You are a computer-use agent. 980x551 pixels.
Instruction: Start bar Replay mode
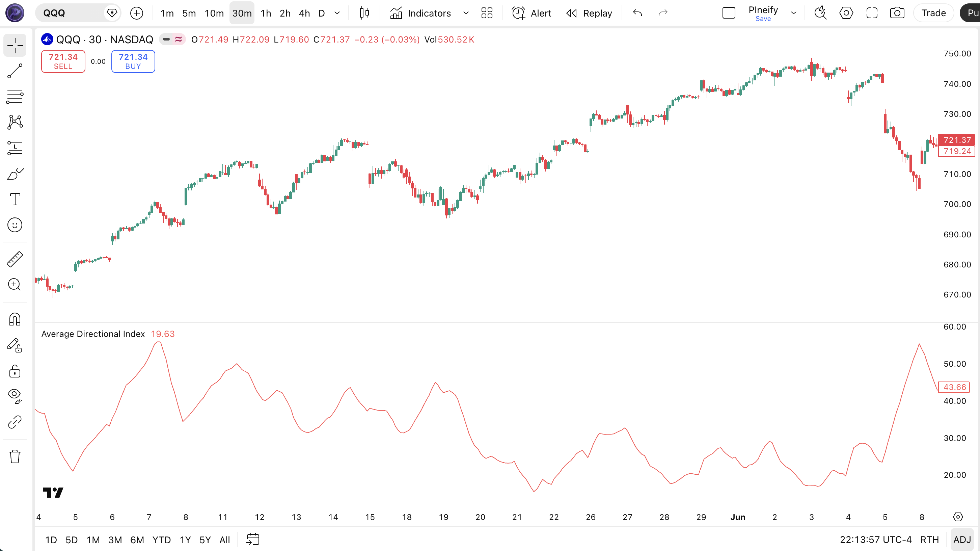(x=589, y=13)
